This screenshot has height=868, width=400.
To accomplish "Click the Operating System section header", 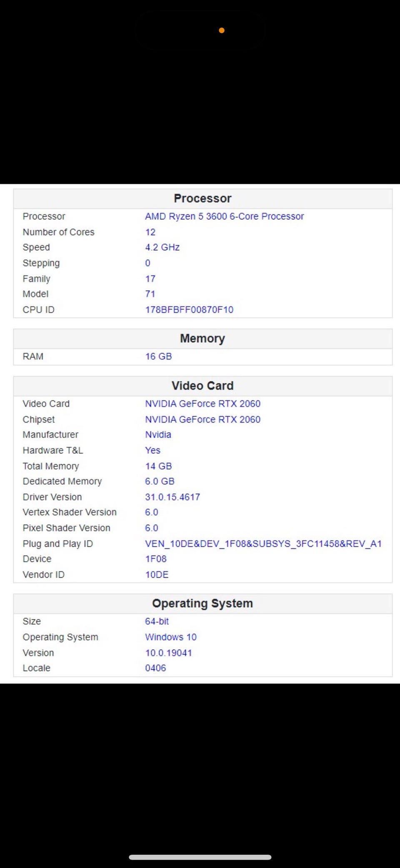I will click(x=202, y=604).
